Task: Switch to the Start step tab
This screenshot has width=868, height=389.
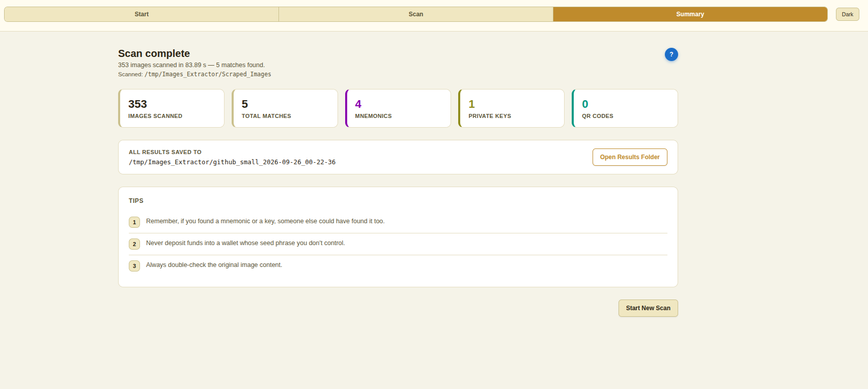Action: [x=142, y=14]
